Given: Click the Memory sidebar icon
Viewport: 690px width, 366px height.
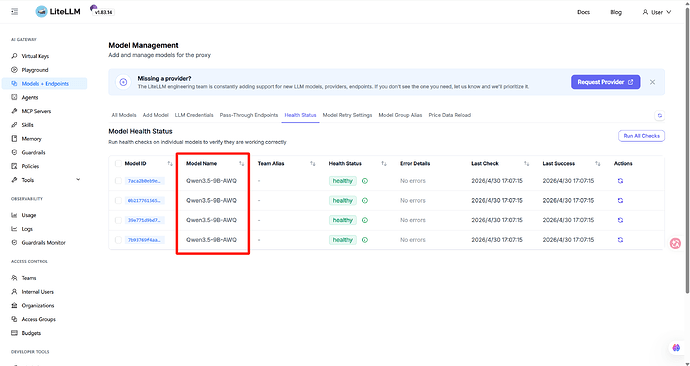Looking at the screenshot, I should click(x=14, y=139).
